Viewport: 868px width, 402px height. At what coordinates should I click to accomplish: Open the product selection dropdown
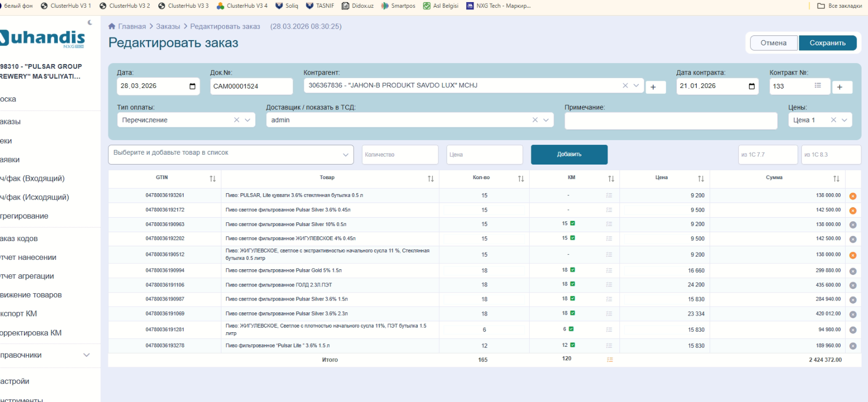pos(231,154)
